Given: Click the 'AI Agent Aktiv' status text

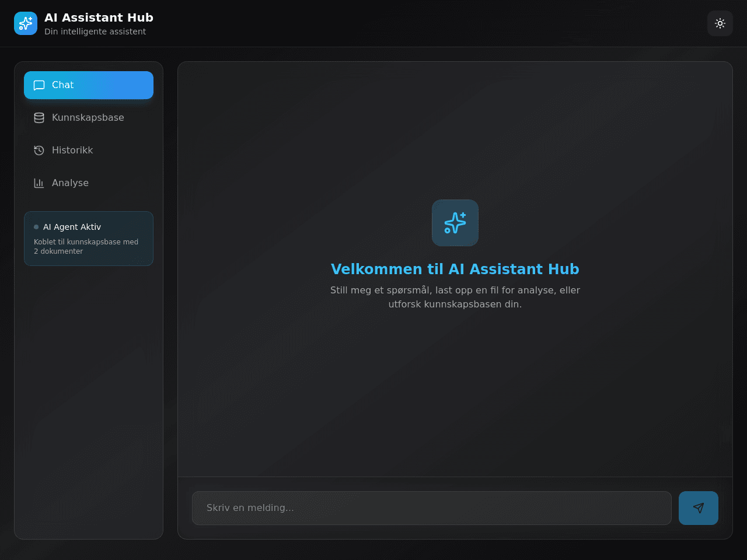Looking at the screenshot, I should (72, 227).
